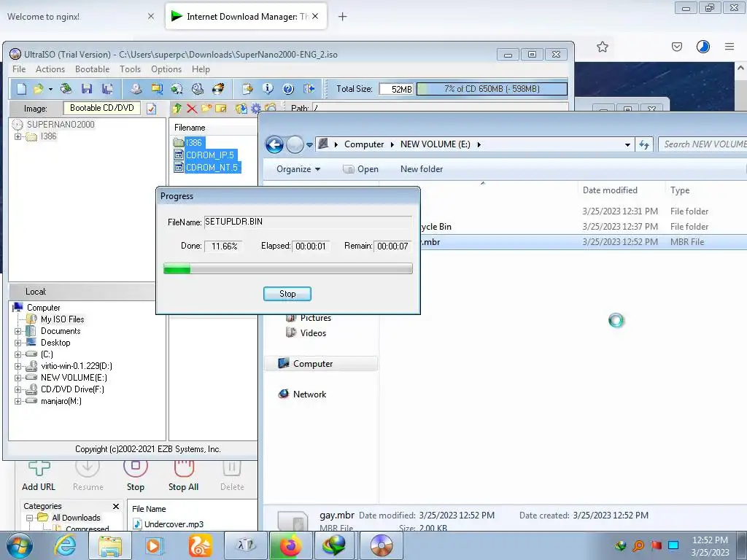Expand manjaro(M:) in Local tree
Viewport: 747px width, 560px height.
18,401
